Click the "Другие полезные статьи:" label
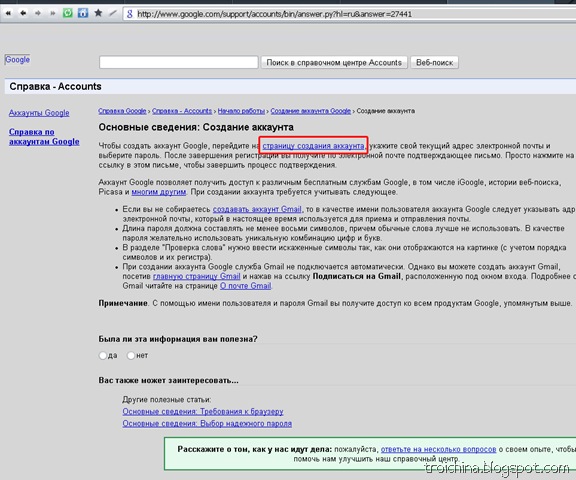The height and width of the screenshot is (480, 576). pyautogui.click(x=166, y=400)
